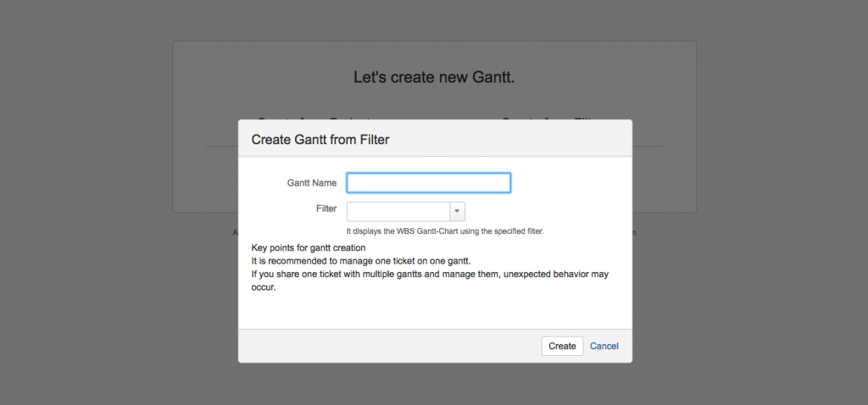This screenshot has width=868, height=405.
Task: Click the 'Create Gantt from Filter' dialog title
Action: (x=320, y=140)
